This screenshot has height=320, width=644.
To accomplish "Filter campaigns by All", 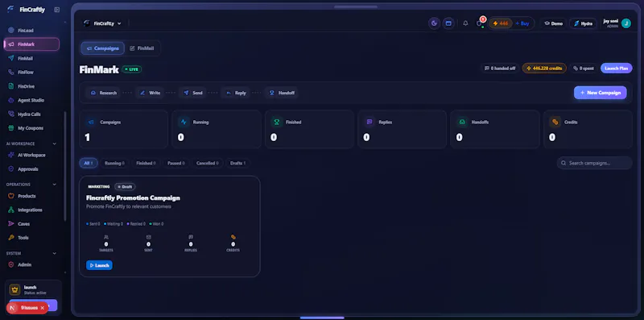I will click(x=89, y=163).
